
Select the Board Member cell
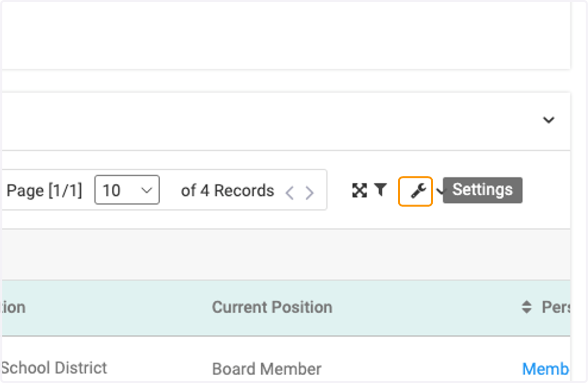tap(267, 369)
